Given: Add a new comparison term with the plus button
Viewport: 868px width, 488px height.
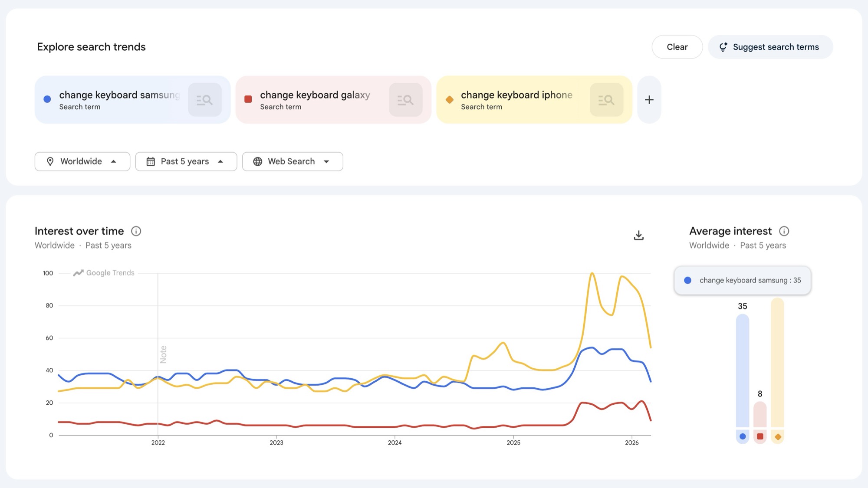Looking at the screenshot, I should click(x=649, y=99).
